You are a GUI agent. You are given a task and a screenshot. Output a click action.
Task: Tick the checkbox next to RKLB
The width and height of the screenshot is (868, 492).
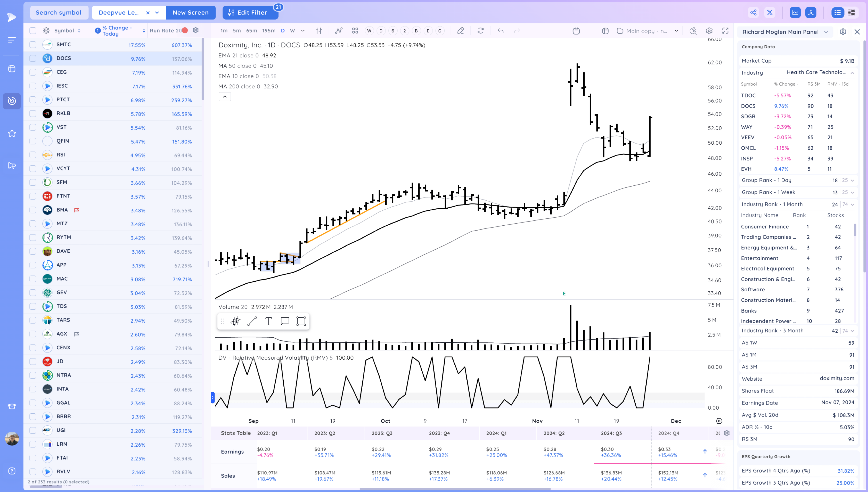tap(33, 114)
